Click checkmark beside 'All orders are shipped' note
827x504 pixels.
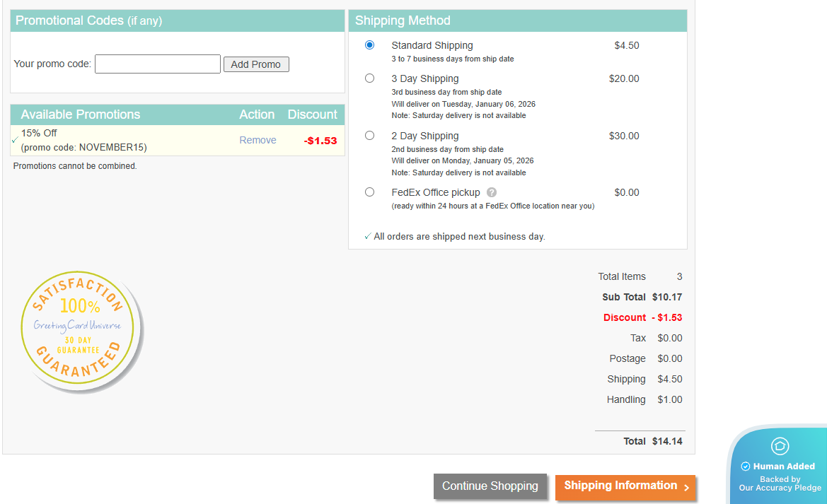tap(367, 237)
